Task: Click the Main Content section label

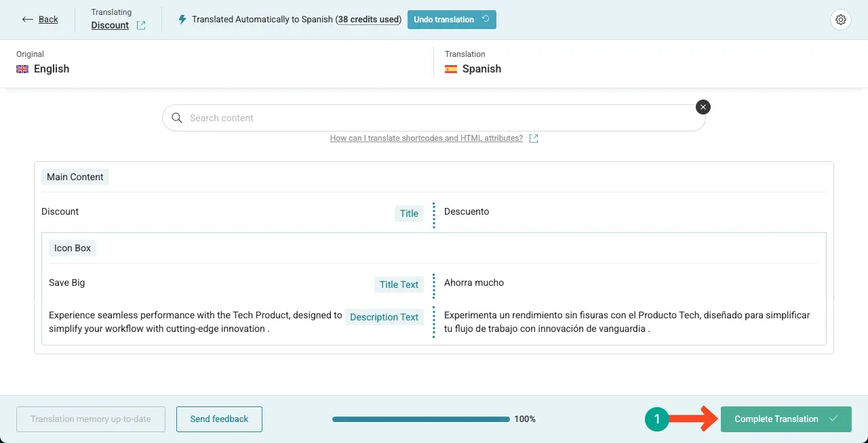Action: pyautogui.click(x=75, y=177)
